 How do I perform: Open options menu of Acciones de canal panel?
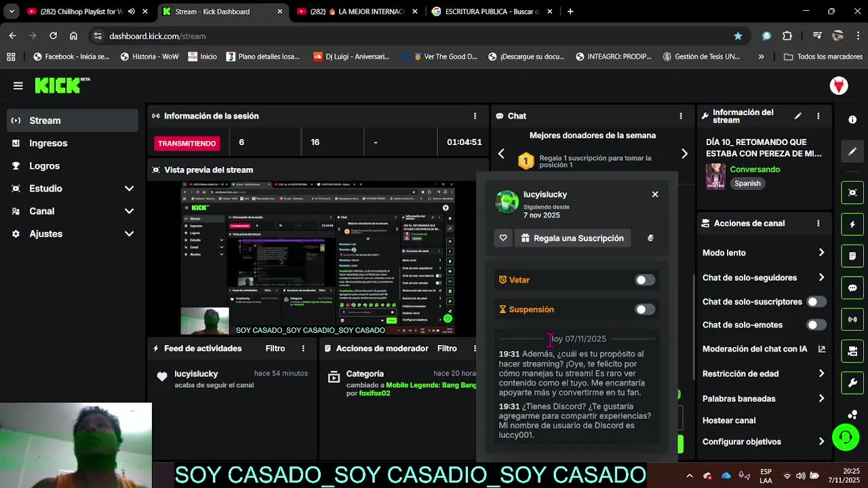coord(818,223)
